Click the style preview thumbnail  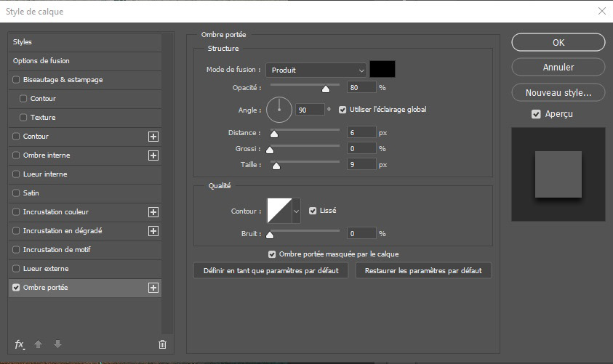point(558,174)
